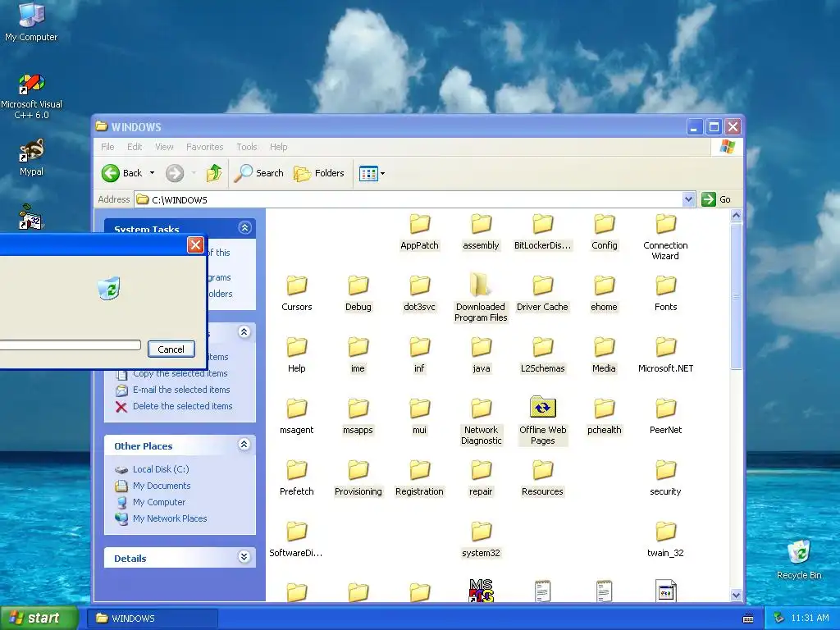
Task: Click the Go button
Action: point(716,199)
